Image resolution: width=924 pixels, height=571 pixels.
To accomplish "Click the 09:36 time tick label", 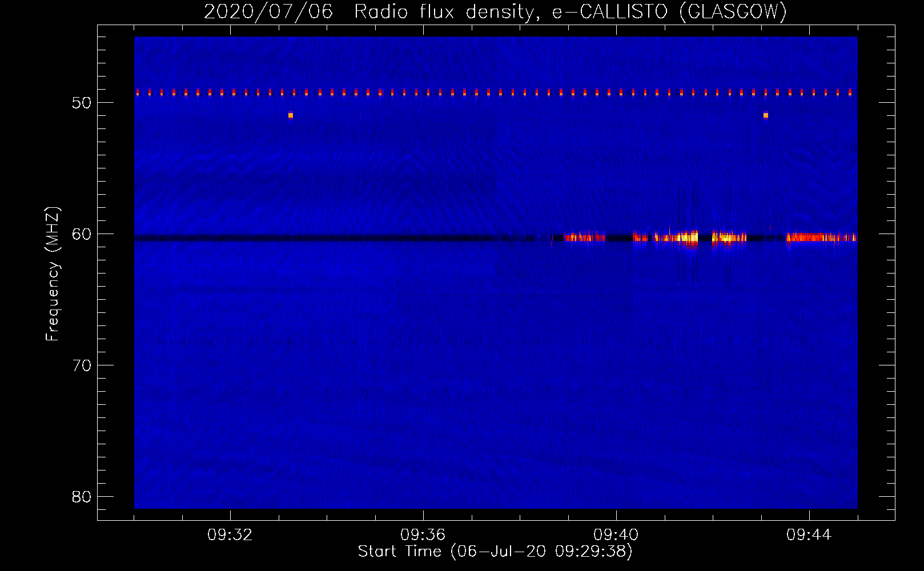I will pyautogui.click(x=423, y=535).
